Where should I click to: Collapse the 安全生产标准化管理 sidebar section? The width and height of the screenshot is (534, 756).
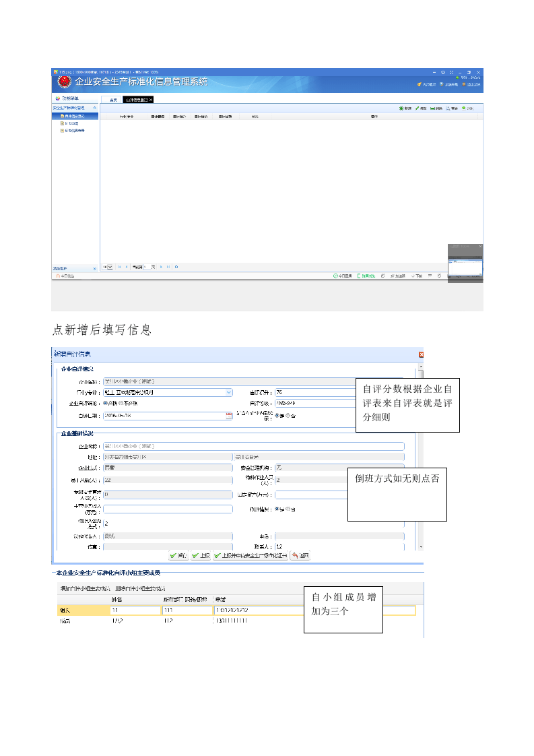pos(94,108)
